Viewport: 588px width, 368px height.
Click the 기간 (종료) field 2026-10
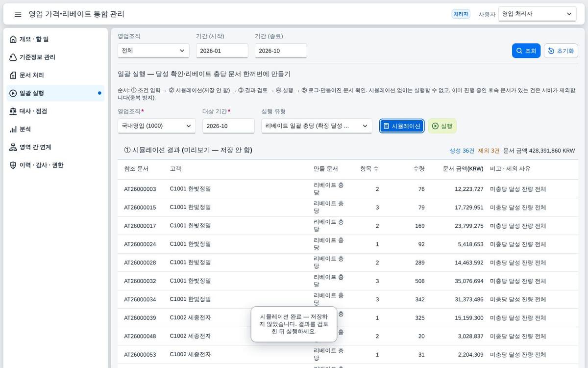click(x=281, y=51)
